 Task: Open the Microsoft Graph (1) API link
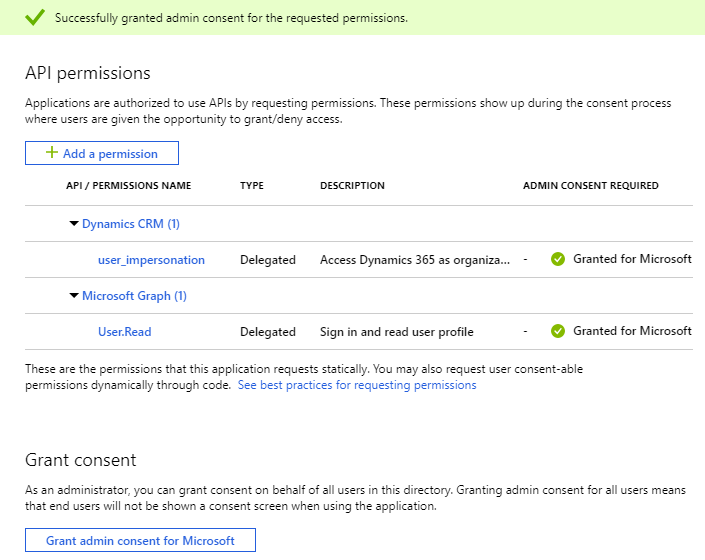[134, 296]
